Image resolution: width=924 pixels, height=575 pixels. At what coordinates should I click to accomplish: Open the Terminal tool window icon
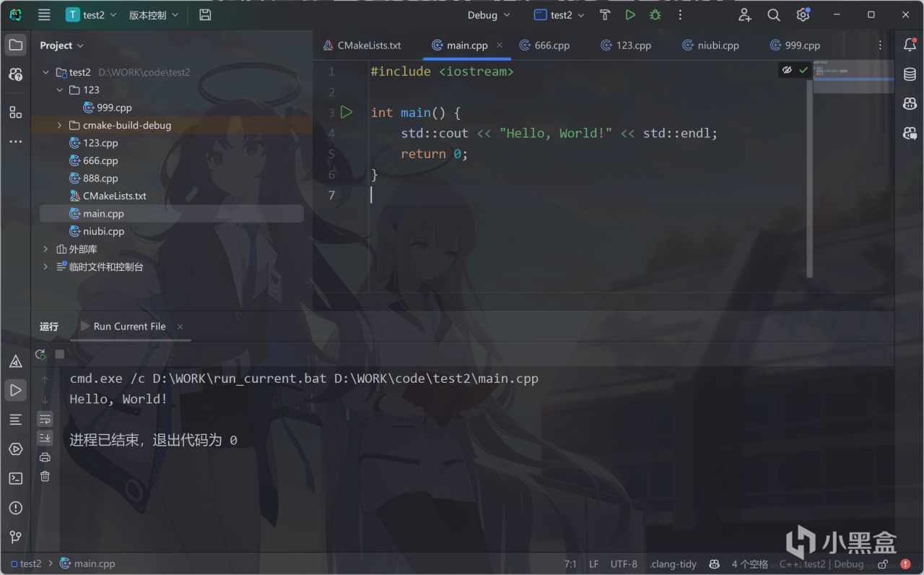tap(15, 478)
